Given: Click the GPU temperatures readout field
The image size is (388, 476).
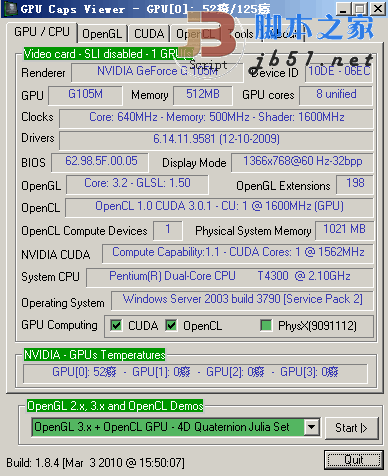Looking at the screenshot, I should point(195,373).
